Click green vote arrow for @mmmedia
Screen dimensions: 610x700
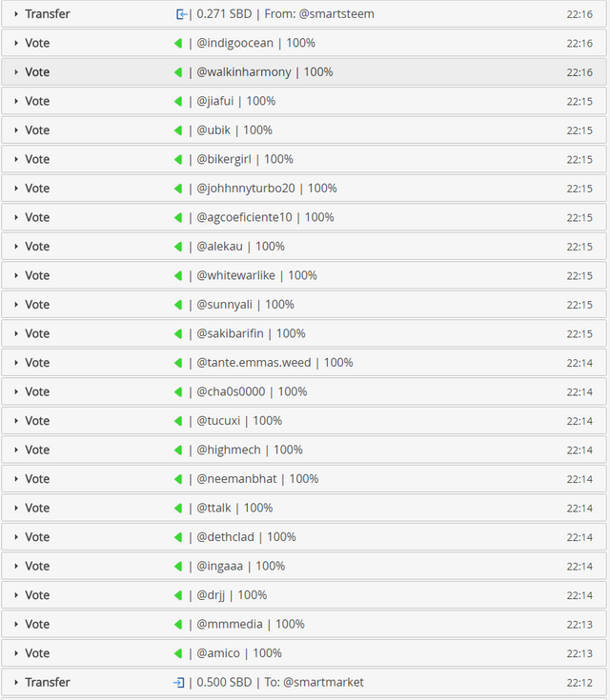[x=178, y=624]
